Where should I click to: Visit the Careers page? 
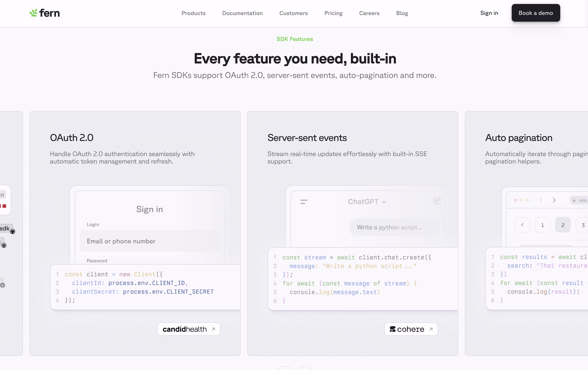(x=369, y=13)
